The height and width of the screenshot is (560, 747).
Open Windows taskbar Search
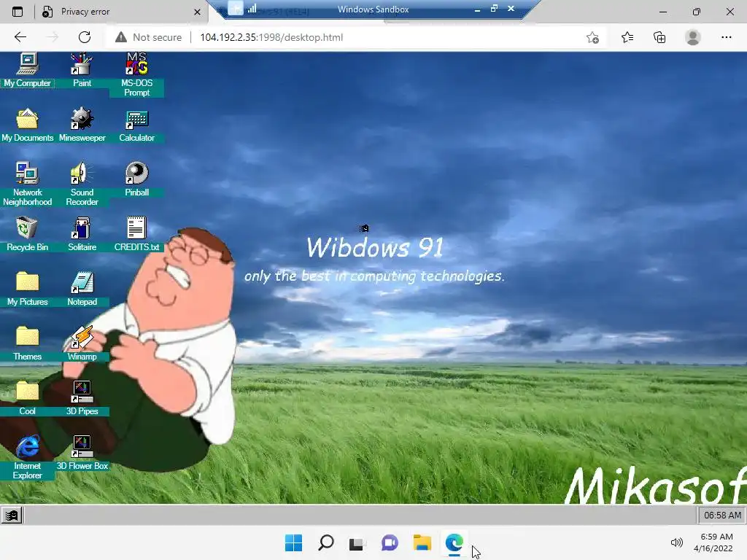click(326, 542)
